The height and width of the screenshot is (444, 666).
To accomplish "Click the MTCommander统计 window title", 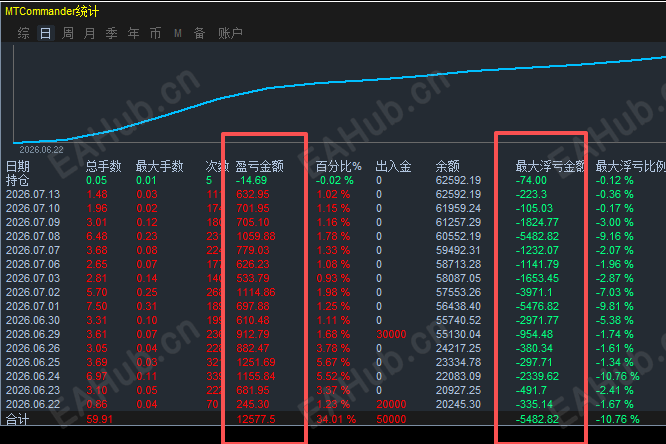I will [x=52, y=11].
